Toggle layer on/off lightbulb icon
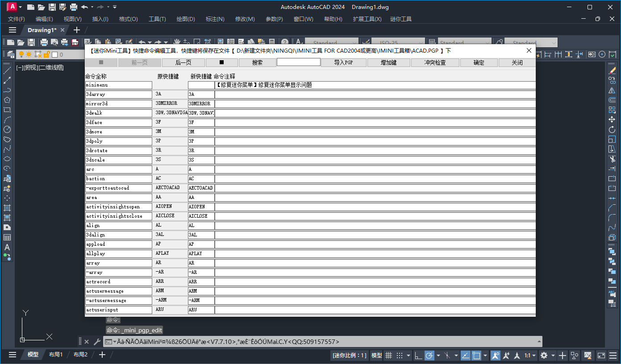The image size is (621, 364). click(x=21, y=54)
